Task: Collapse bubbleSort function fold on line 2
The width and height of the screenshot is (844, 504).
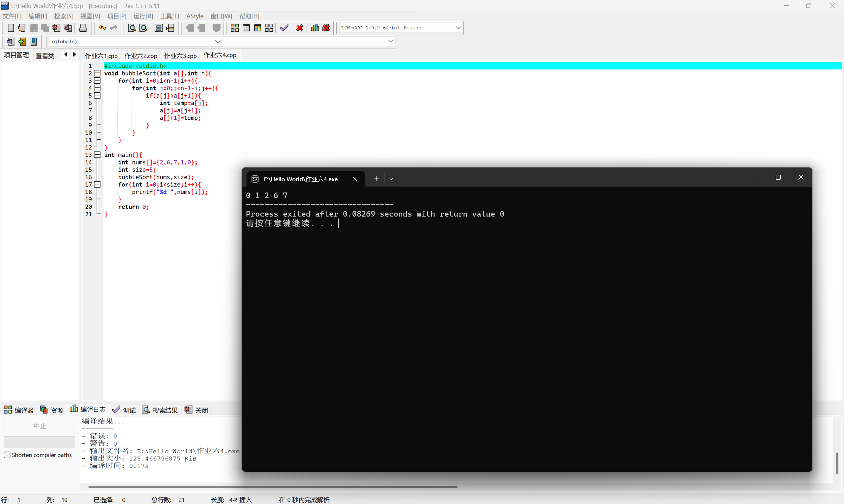Action: tap(98, 73)
